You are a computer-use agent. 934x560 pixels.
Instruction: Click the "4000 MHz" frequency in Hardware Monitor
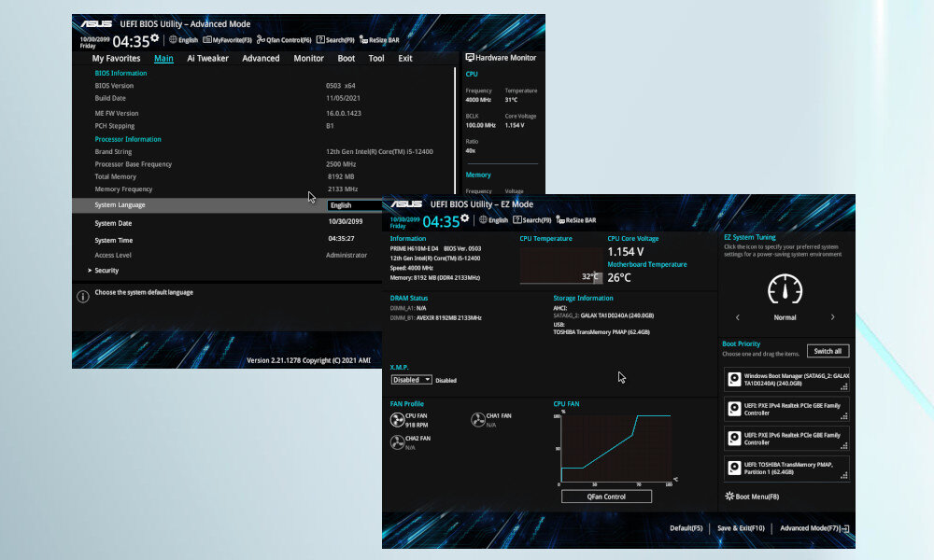pyautogui.click(x=478, y=100)
